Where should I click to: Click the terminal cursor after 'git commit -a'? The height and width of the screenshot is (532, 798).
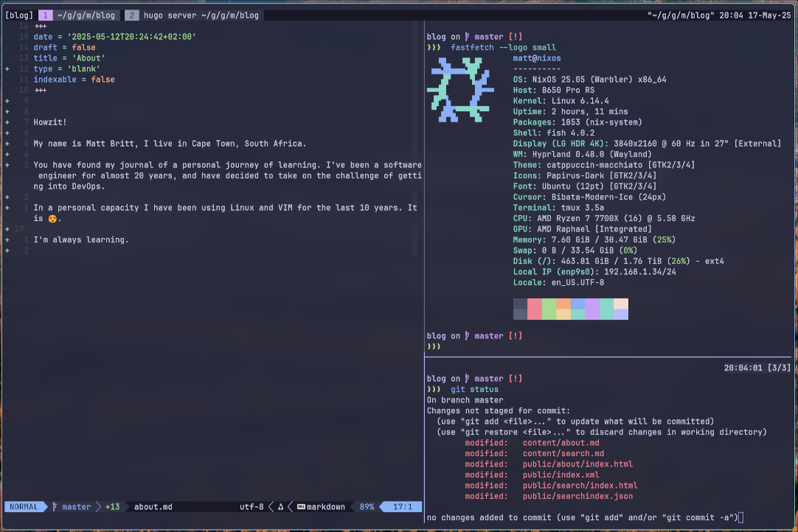741,517
